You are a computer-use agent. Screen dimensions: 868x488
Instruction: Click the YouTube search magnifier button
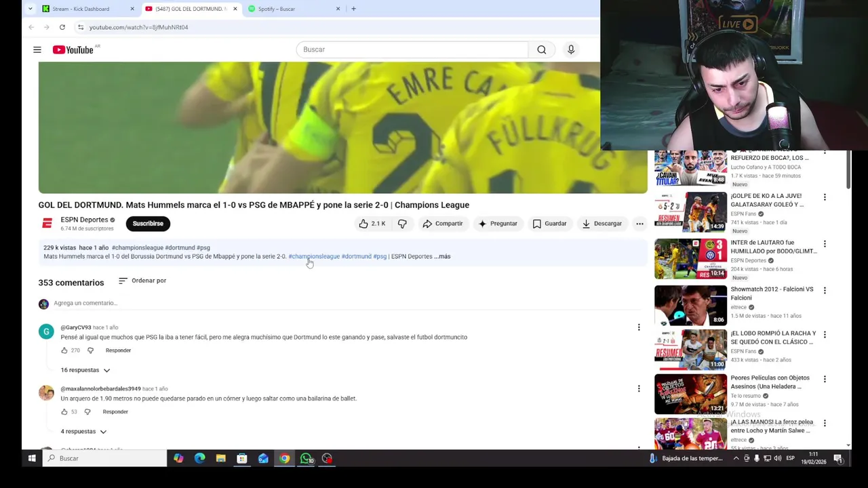[x=542, y=49]
